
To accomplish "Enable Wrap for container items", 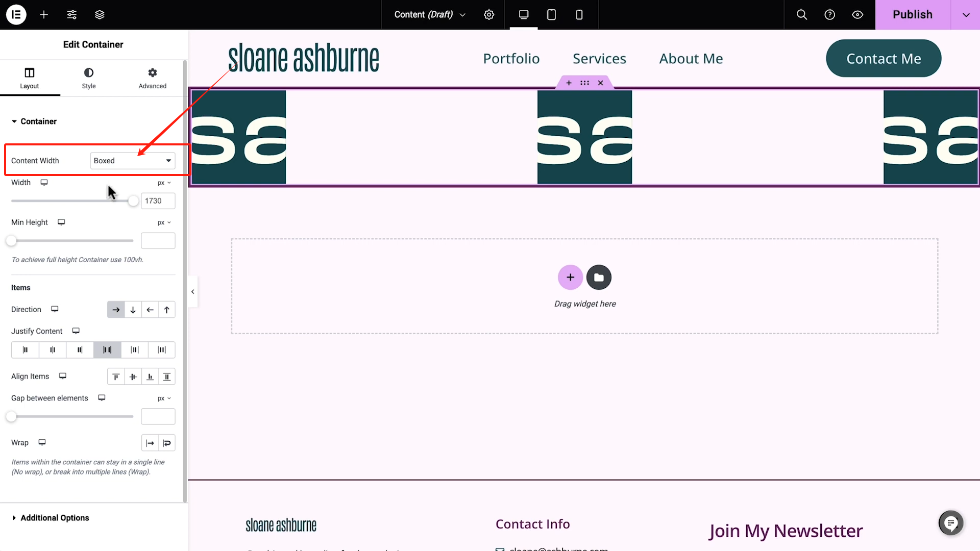I will [167, 443].
